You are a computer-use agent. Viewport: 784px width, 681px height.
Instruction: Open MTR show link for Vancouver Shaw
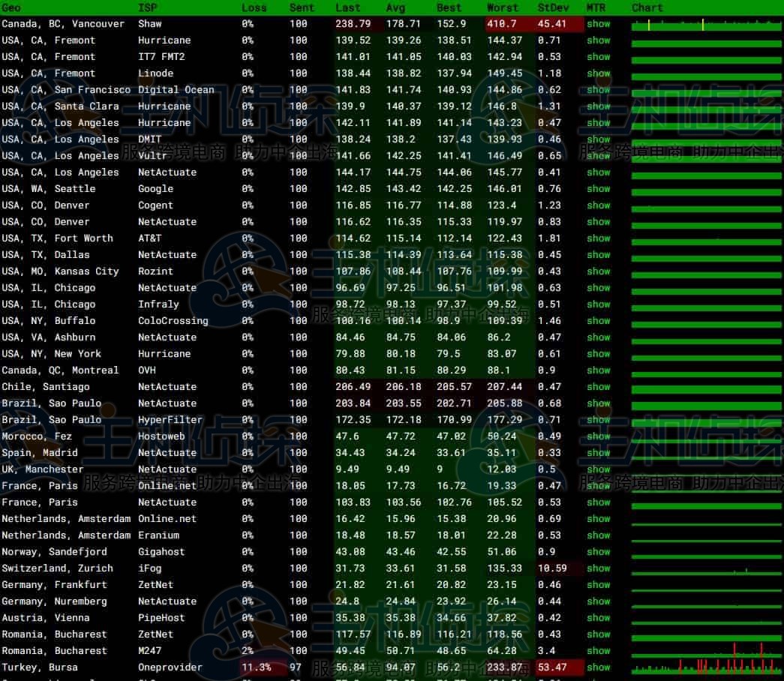[x=598, y=24]
